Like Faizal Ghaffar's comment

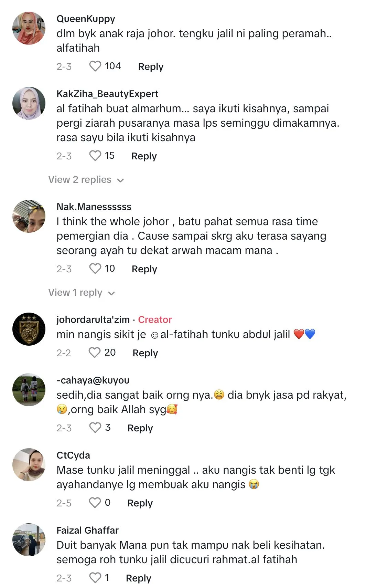(x=95, y=578)
